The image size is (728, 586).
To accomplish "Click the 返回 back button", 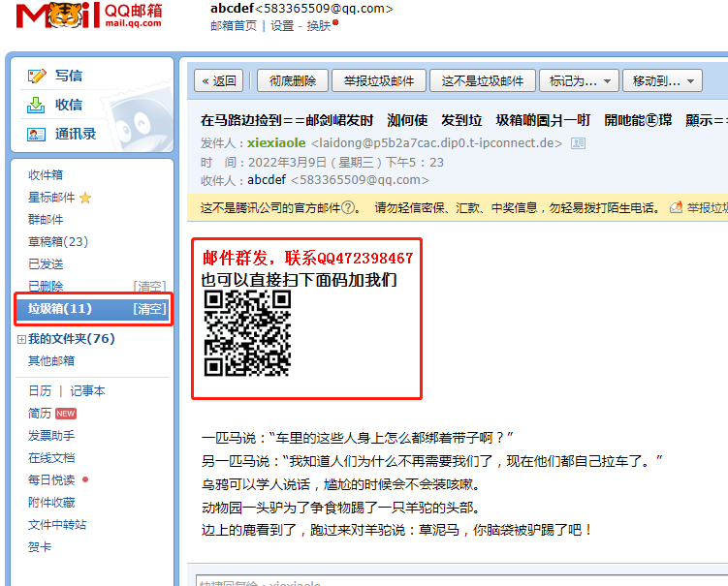I will pos(218,81).
